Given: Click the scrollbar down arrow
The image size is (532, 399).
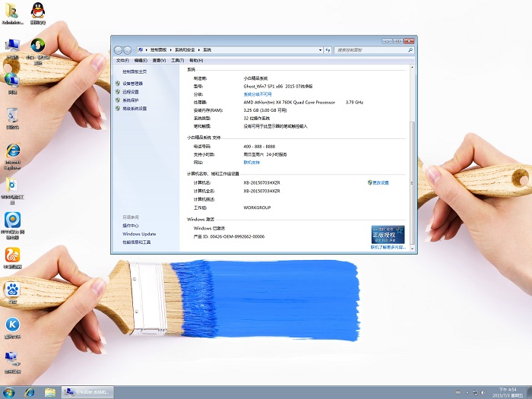Looking at the screenshot, I should 412,249.
